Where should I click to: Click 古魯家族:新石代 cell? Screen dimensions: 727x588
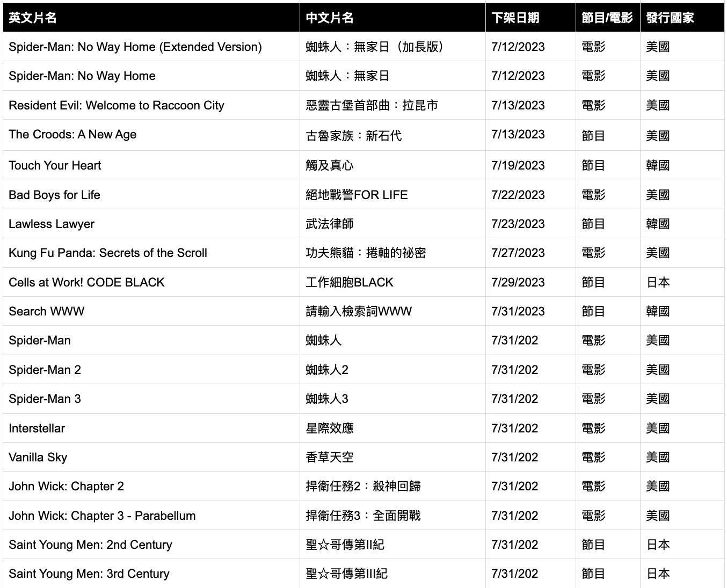(392, 135)
